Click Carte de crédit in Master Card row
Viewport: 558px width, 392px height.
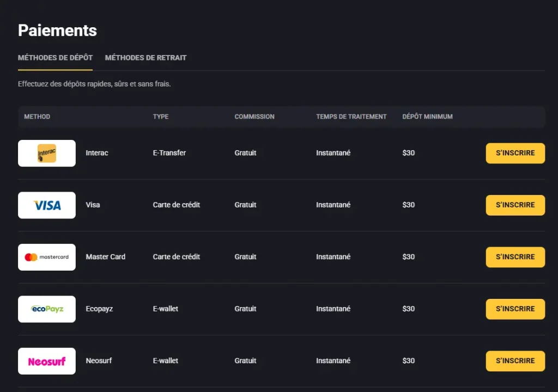click(177, 257)
